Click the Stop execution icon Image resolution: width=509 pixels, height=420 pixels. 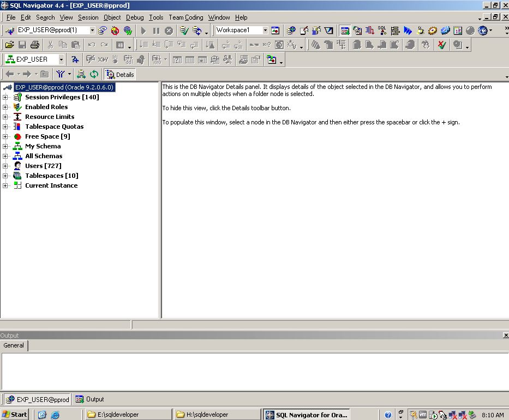[169, 31]
